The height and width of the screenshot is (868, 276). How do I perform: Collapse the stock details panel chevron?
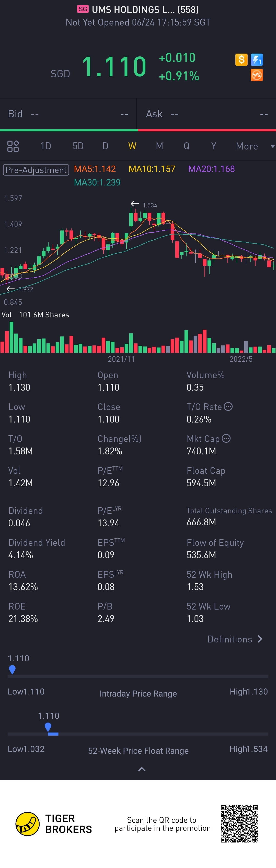click(142, 769)
